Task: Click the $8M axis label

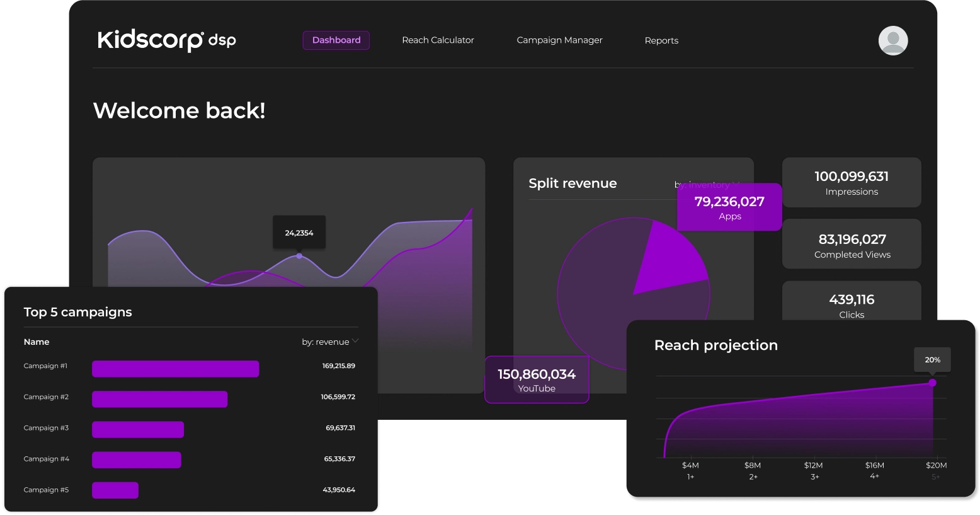Action: pos(753,465)
